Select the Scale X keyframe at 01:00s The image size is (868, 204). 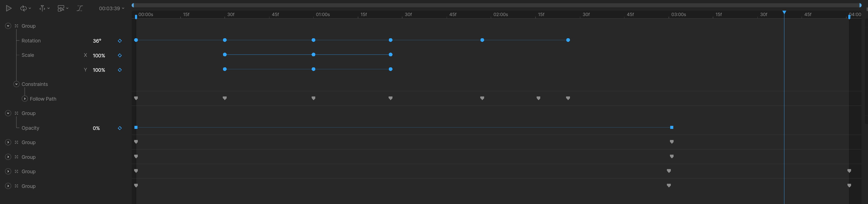pyautogui.click(x=313, y=54)
